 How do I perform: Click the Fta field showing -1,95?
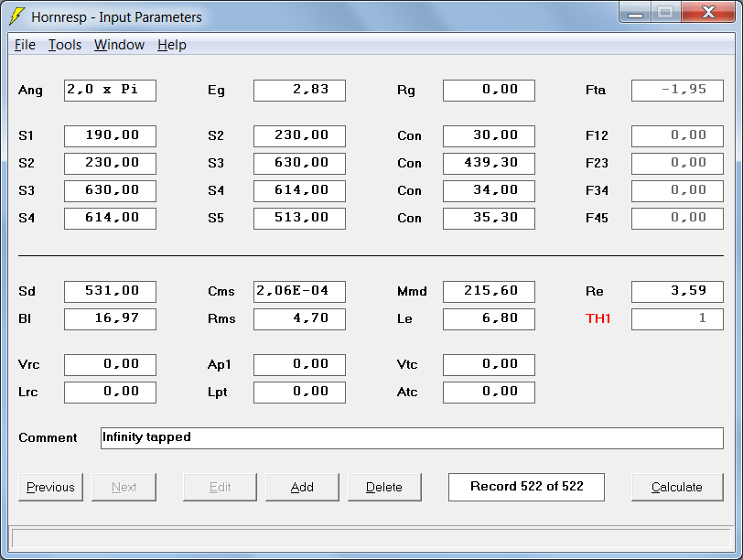pos(678,91)
